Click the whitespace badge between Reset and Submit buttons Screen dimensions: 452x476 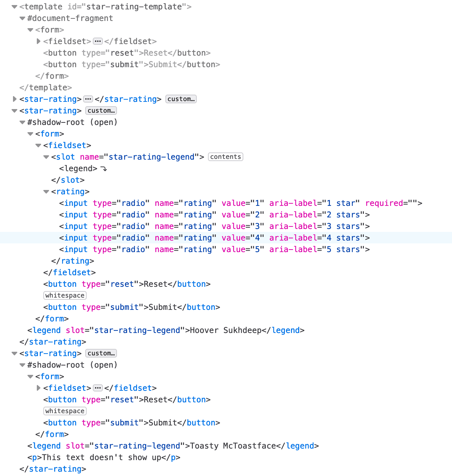click(x=65, y=295)
